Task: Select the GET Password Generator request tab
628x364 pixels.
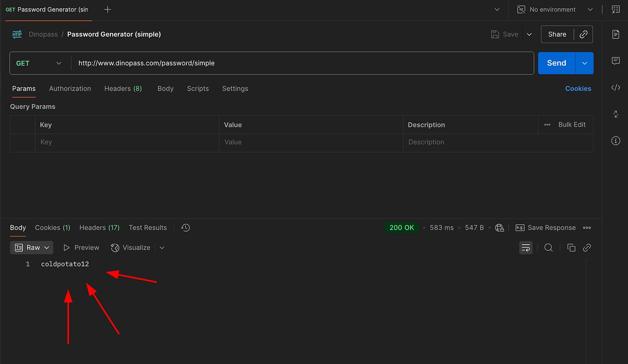Action: point(47,9)
